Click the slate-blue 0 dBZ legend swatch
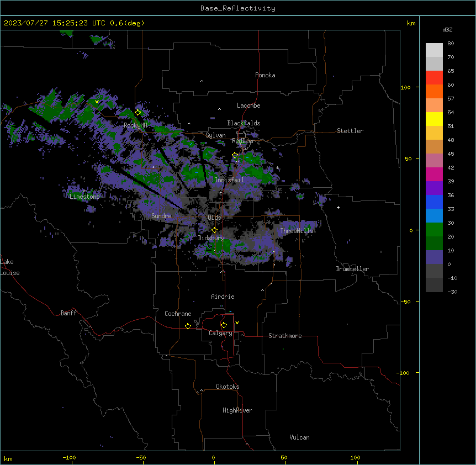This screenshot has height=465, width=476. tap(434, 257)
